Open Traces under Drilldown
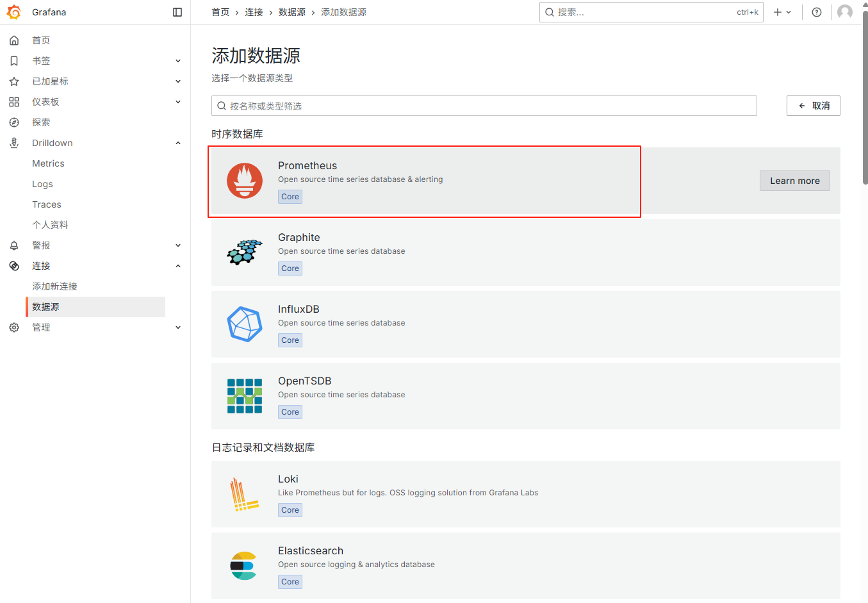The height and width of the screenshot is (603, 868). 47,204
